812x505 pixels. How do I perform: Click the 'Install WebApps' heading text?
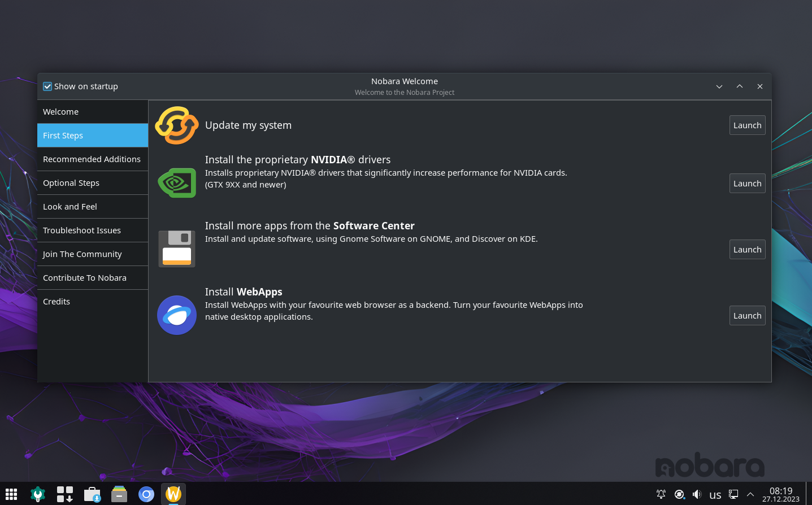pos(244,292)
